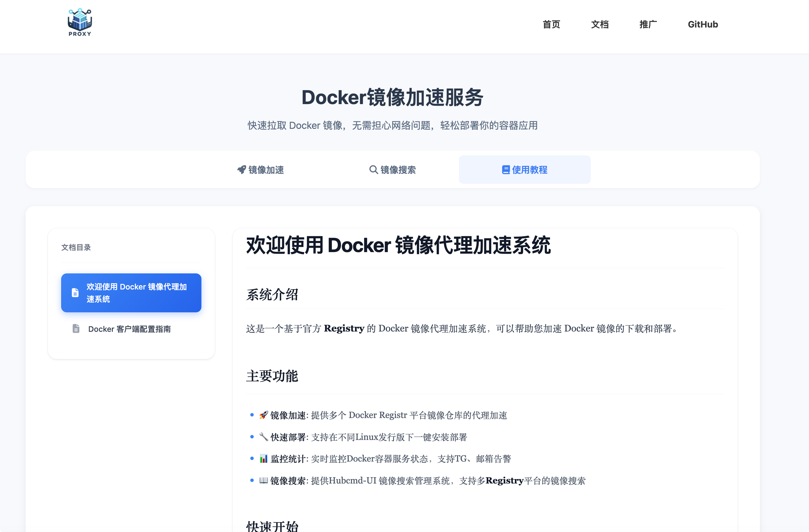This screenshot has width=809, height=532.
Task: Switch to the 镜像搜索 tab
Action: [x=392, y=170]
